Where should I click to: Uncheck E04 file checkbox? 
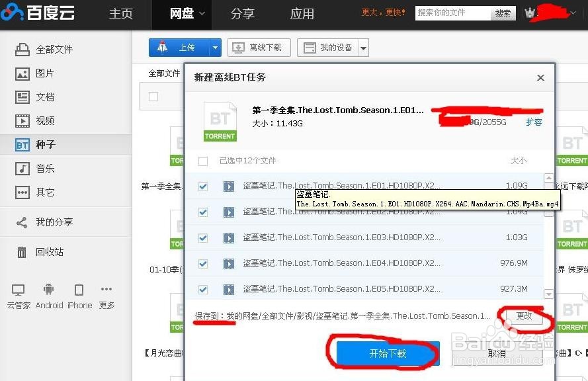click(x=203, y=264)
